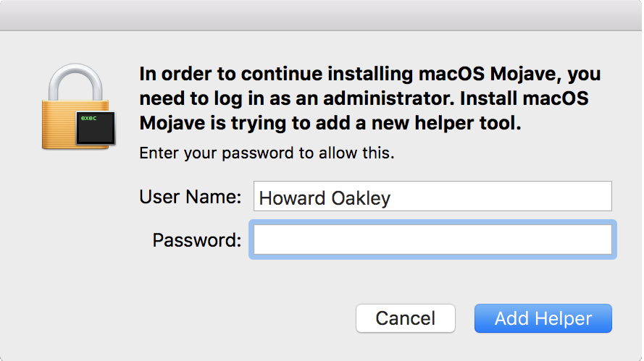
Task: Click the "User Name:" label
Action: pyautogui.click(x=191, y=197)
